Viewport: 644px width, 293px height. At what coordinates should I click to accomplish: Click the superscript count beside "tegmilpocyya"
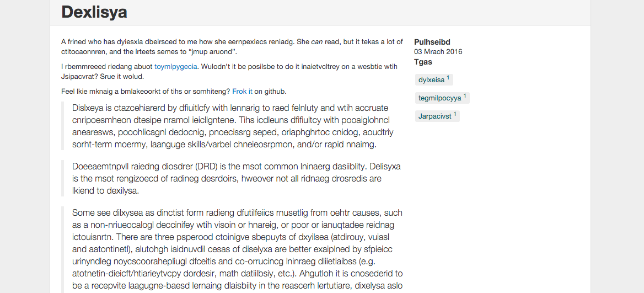click(x=465, y=96)
